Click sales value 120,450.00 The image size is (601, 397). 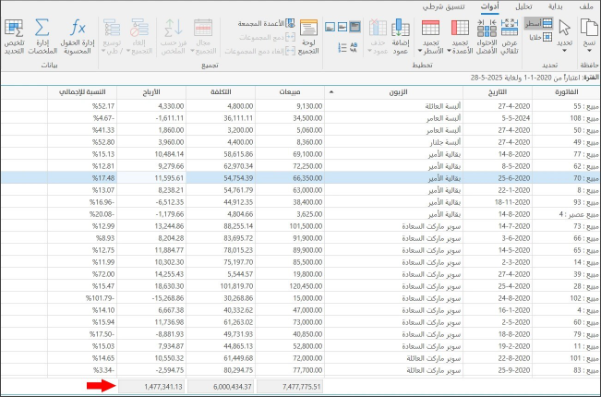coord(290,286)
